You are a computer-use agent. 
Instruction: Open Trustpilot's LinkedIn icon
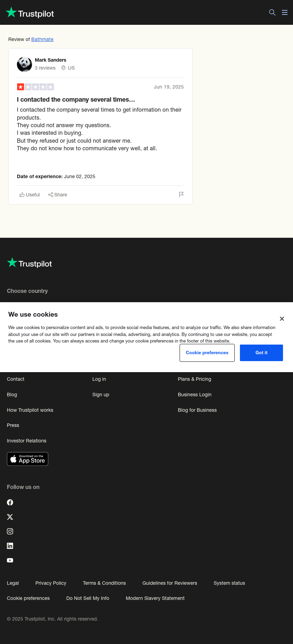point(10,546)
